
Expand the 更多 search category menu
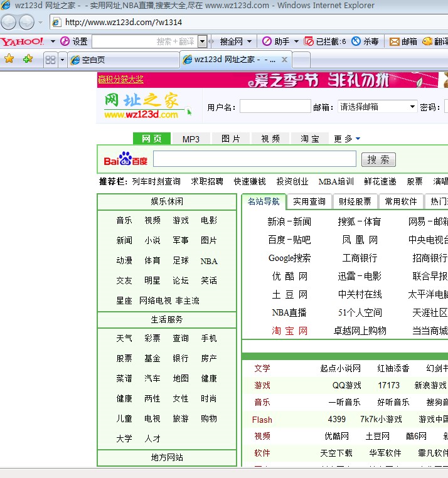click(x=347, y=139)
